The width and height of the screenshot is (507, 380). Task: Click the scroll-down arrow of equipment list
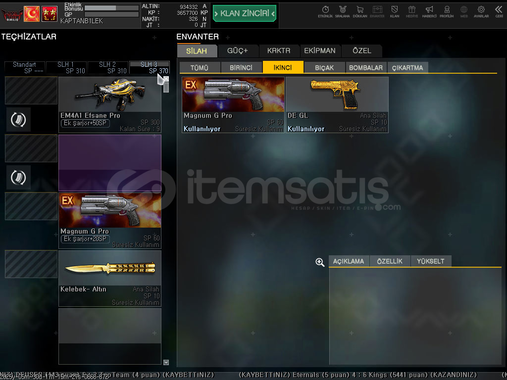[166, 362]
